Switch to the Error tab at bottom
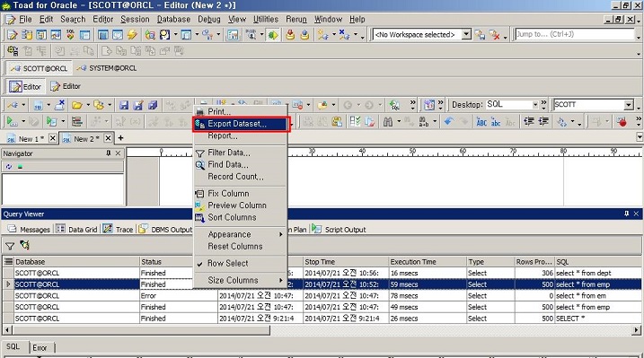Screen dimensions: 644x358 click(x=40, y=348)
